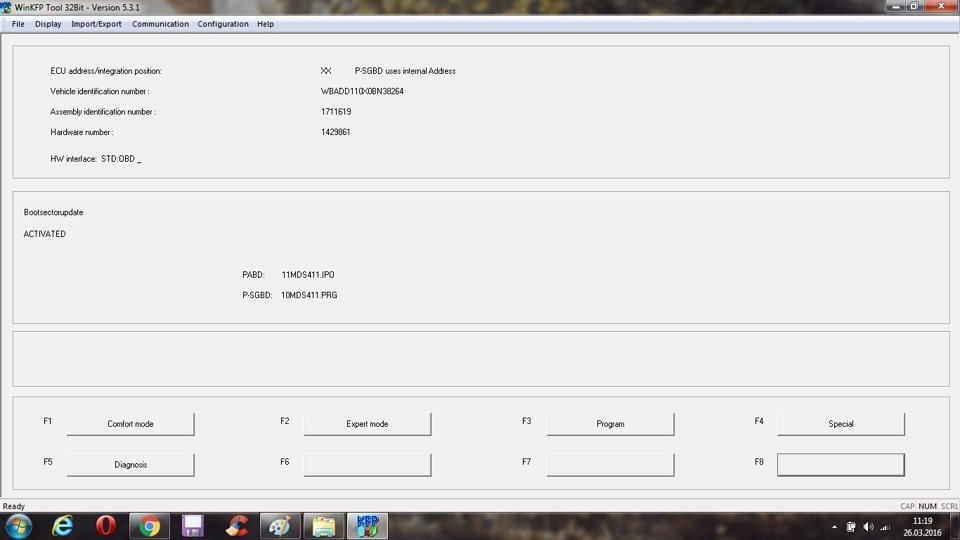This screenshot has width=960, height=540.
Task: Click the WinKFP taskbar icon
Action: pyautogui.click(x=366, y=526)
